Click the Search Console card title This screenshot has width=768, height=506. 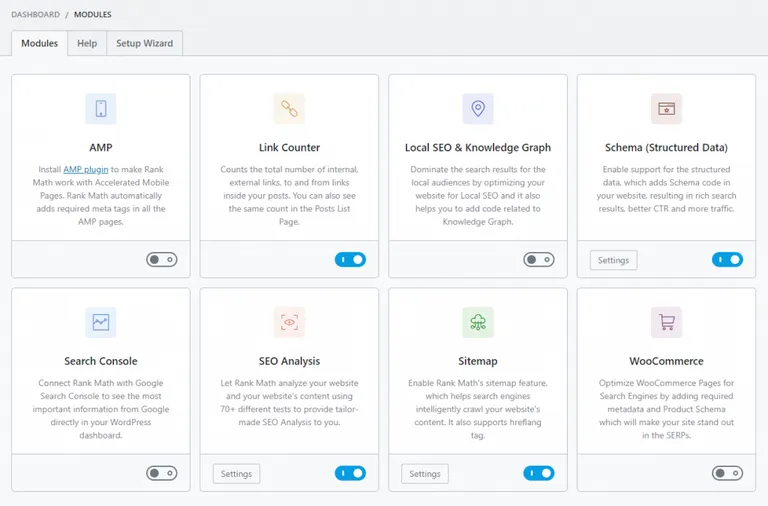[x=101, y=361]
